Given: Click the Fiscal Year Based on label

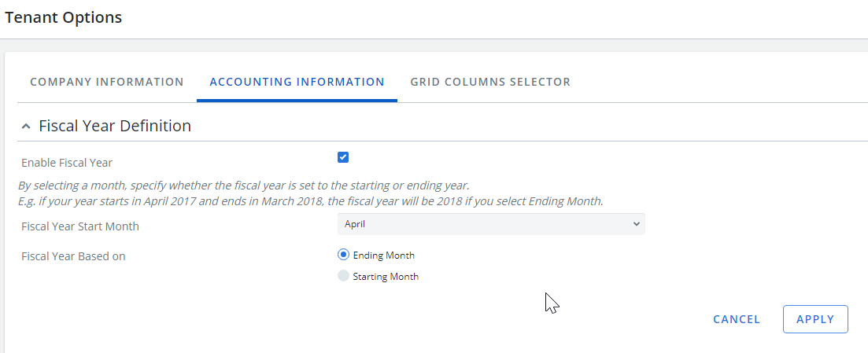Looking at the screenshot, I should [73, 256].
